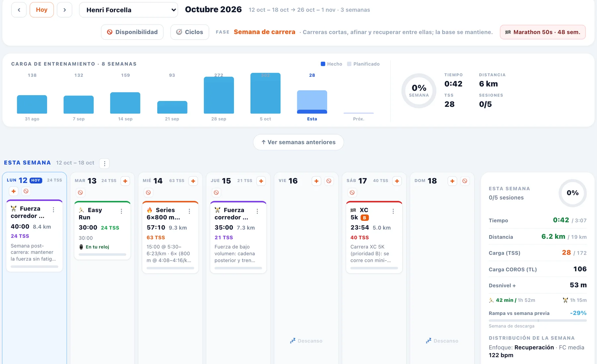Open the Ciclos panel
597x364 pixels.
coord(190,32)
